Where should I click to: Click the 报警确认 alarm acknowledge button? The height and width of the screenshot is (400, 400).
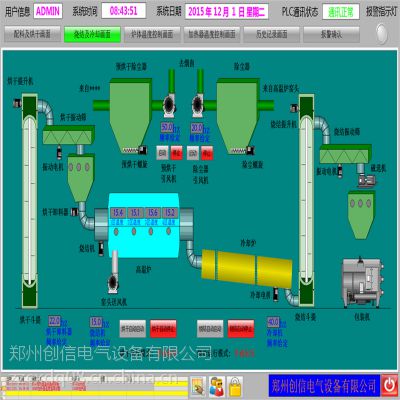[331, 34]
